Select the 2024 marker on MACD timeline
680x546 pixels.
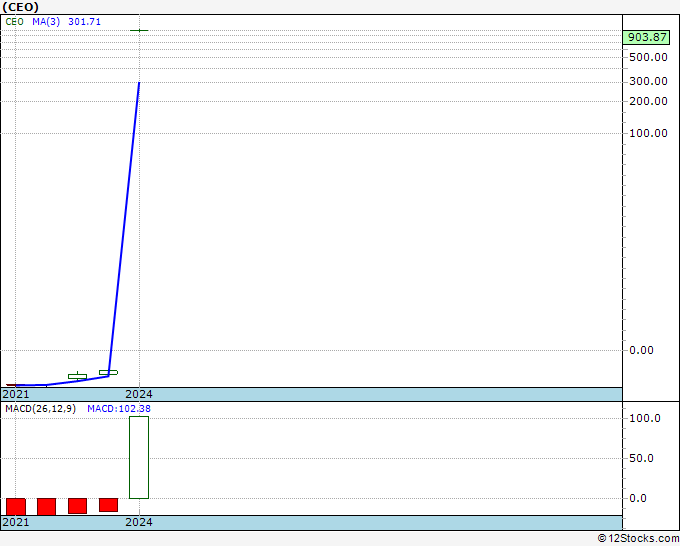(x=139, y=523)
